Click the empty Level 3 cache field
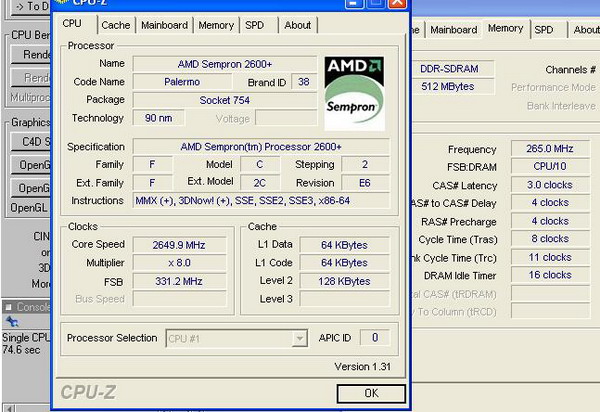Screen dimensions: 600x412 tap(344, 299)
